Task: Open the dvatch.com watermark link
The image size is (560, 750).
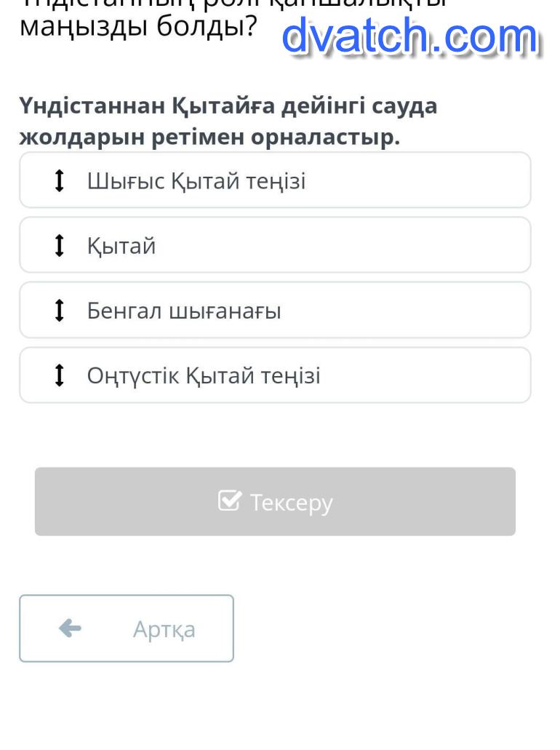Action: point(409,38)
